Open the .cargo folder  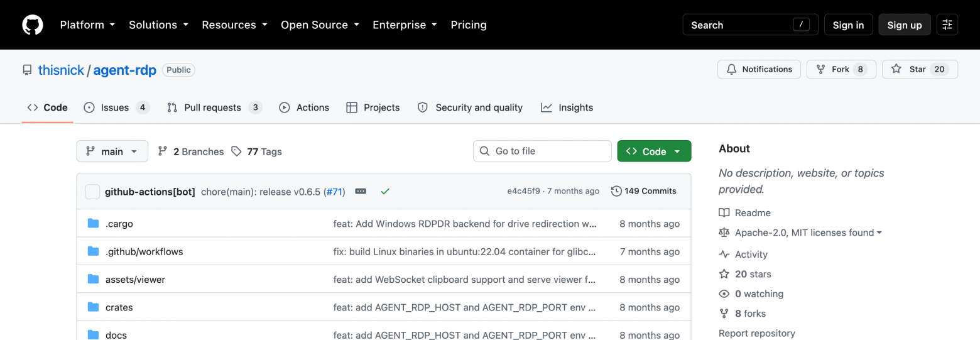[119, 224]
